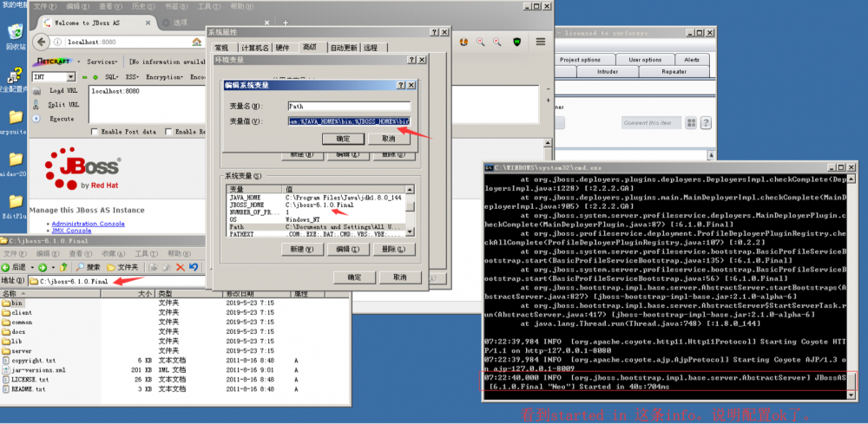Select the JBOSS_HOME system variable row
Viewport: 868px width, 424px height.
coord(316,205)
